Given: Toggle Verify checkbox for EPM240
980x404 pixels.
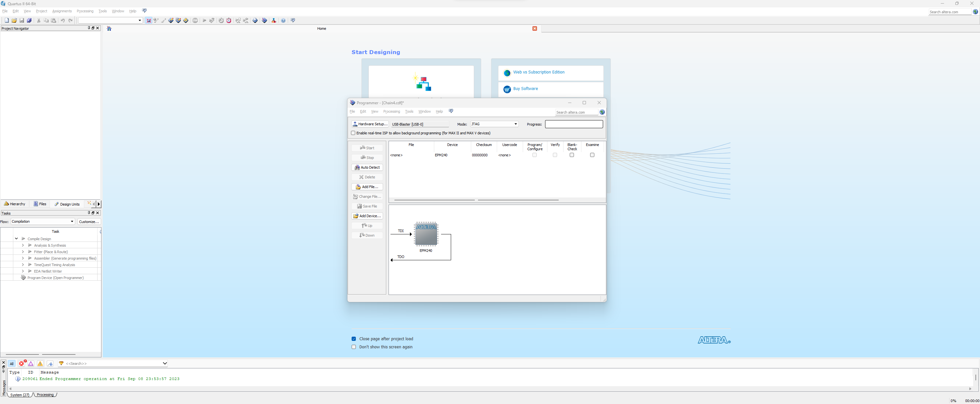Looking at the screenshot, I should [555, 155].
